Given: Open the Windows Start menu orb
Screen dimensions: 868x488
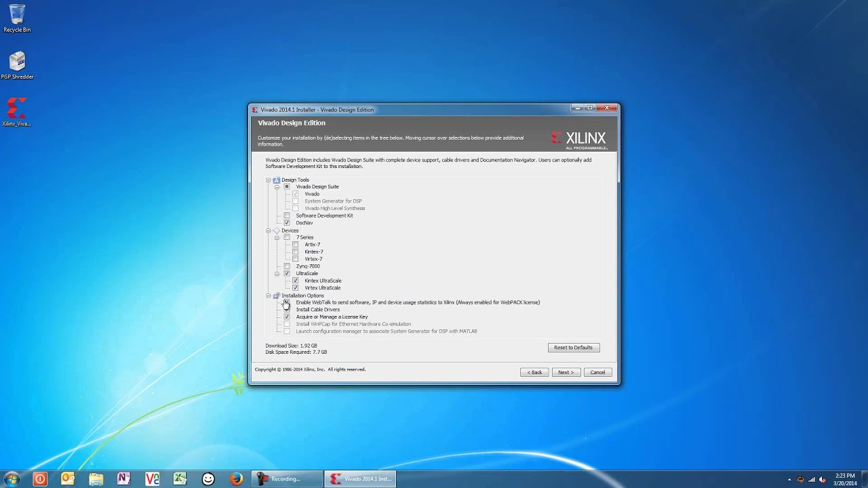Looking at the screenshot, I should point(12,479).
